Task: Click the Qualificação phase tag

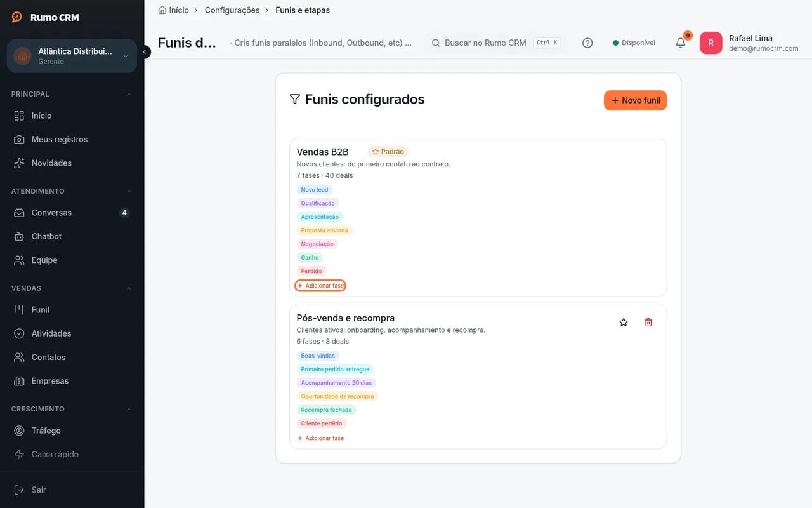Action: tap(318, 203)
